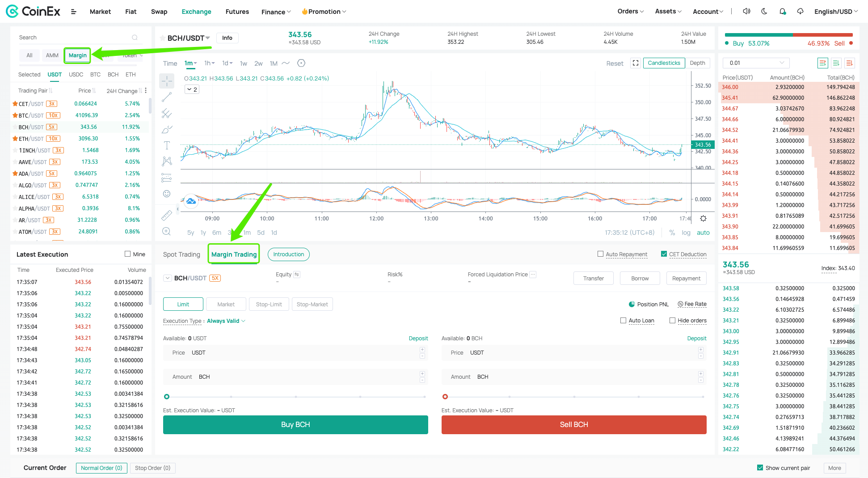Click the trading pair column options dots
Viewport: 868px width, 478px height.
point(146,91)
